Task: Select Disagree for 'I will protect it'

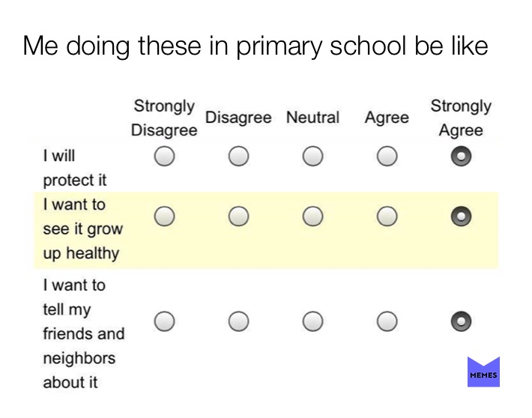Action: click(x=238, y=156)
